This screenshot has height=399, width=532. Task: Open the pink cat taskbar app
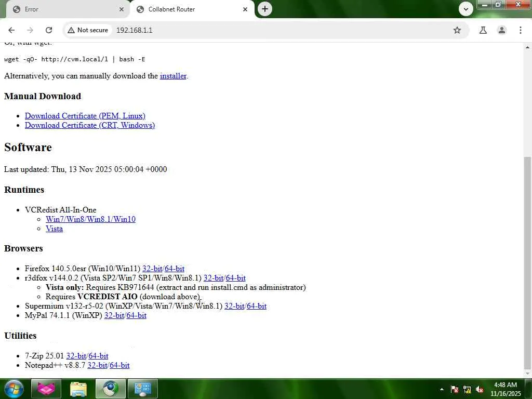coord(46,389)
